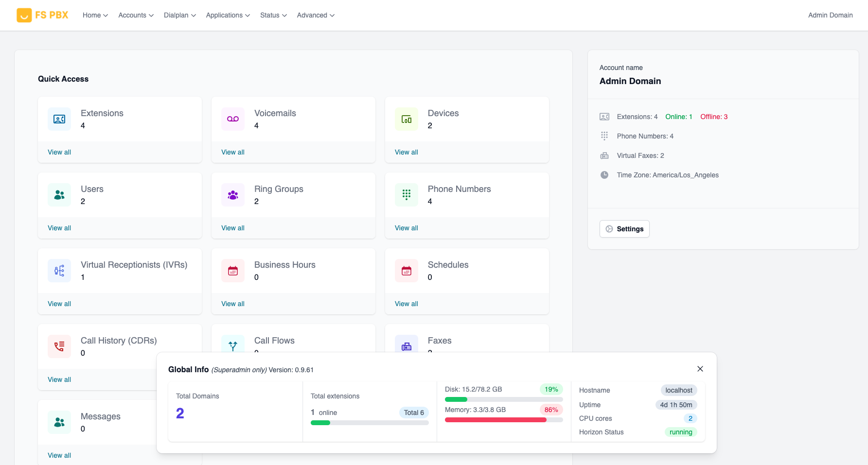Viewport: 868px width, 465px height.
Task: Click the Extensions contact card icon
Action: (59, 119)
